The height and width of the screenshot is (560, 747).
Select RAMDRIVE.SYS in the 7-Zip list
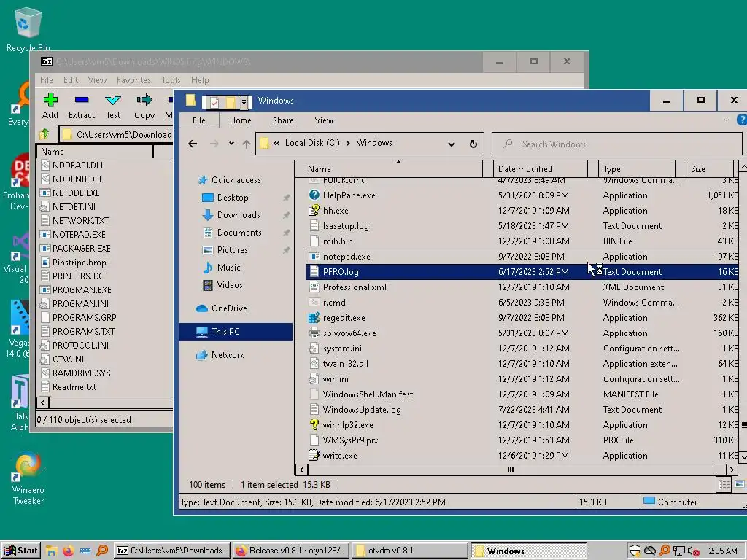[81, 373]
